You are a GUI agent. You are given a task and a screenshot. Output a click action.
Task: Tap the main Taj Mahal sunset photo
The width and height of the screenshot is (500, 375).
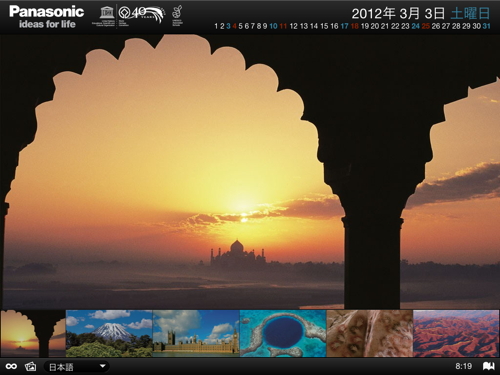tap(250, 172)
